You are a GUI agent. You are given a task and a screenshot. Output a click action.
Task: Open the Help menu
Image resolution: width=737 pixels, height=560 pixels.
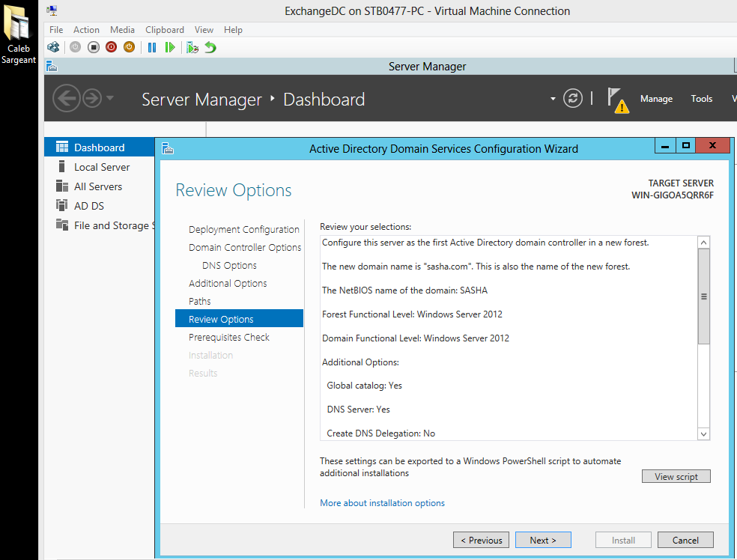(x=233, y=30)
